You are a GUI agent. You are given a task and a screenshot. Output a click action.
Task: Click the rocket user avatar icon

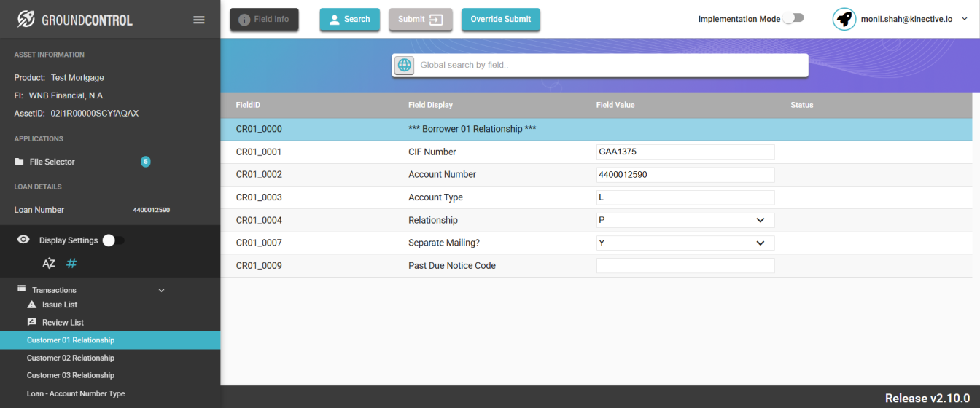point(844,19)
